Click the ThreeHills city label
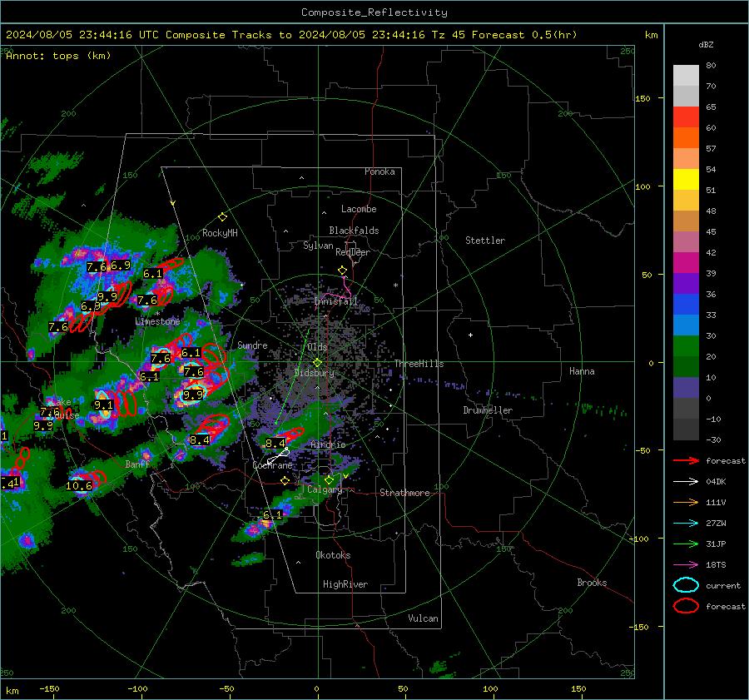The image size is (749, 700). tap(419, 364)
